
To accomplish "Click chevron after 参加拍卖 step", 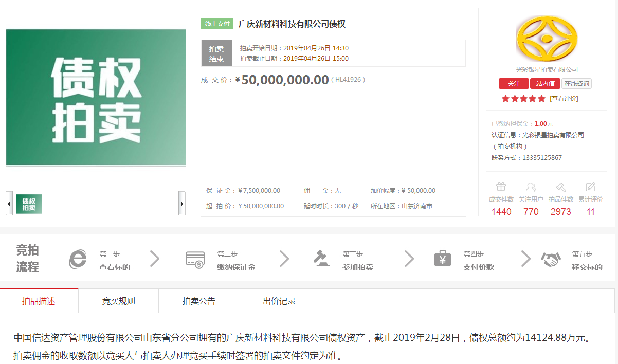I will pyautogui.click(x=409, y=259).
